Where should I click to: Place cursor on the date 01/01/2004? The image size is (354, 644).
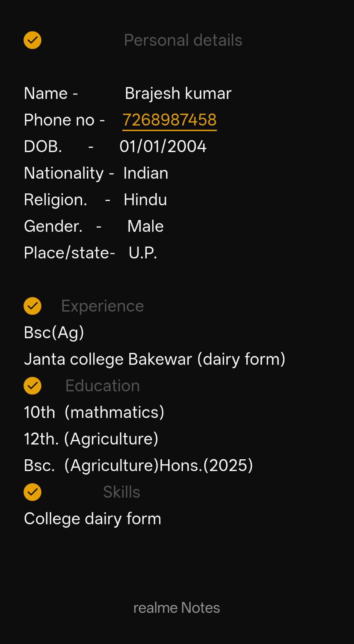coord(163,147)
